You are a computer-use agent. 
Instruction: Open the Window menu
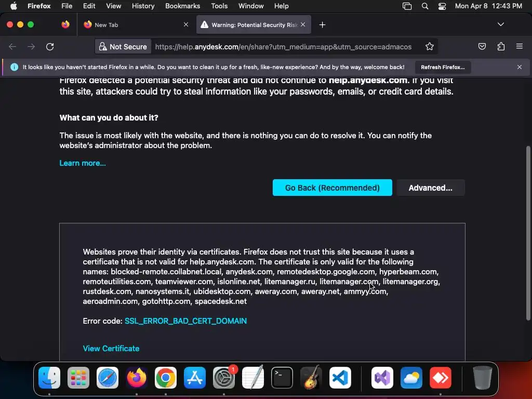(x=251, y=6)
